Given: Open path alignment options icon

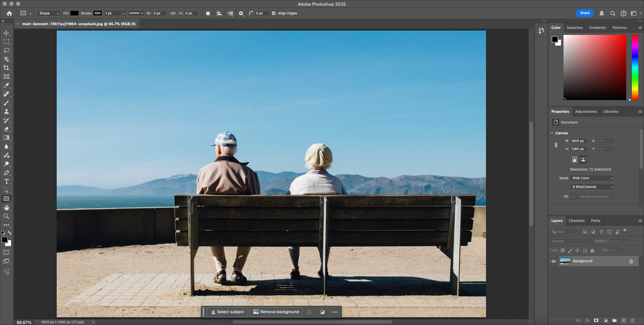Looking at the screenshot, I should tap(219, 13).
